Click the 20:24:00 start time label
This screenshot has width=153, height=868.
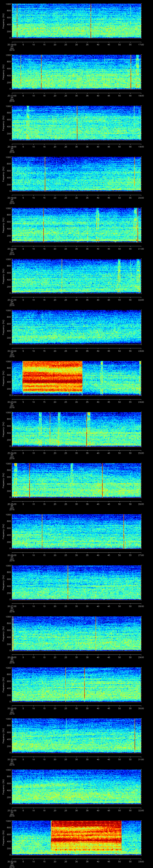point(12,453)
